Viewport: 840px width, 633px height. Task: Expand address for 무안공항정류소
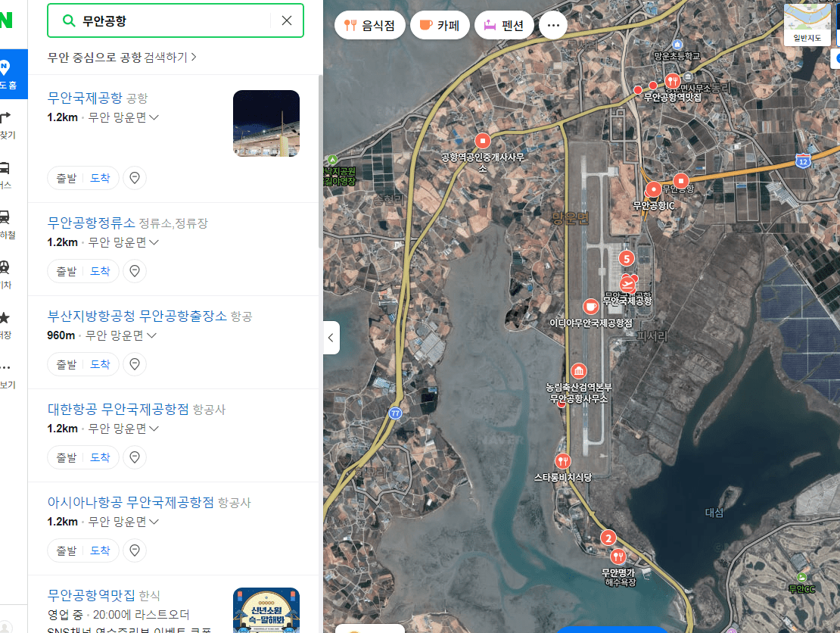154,242
